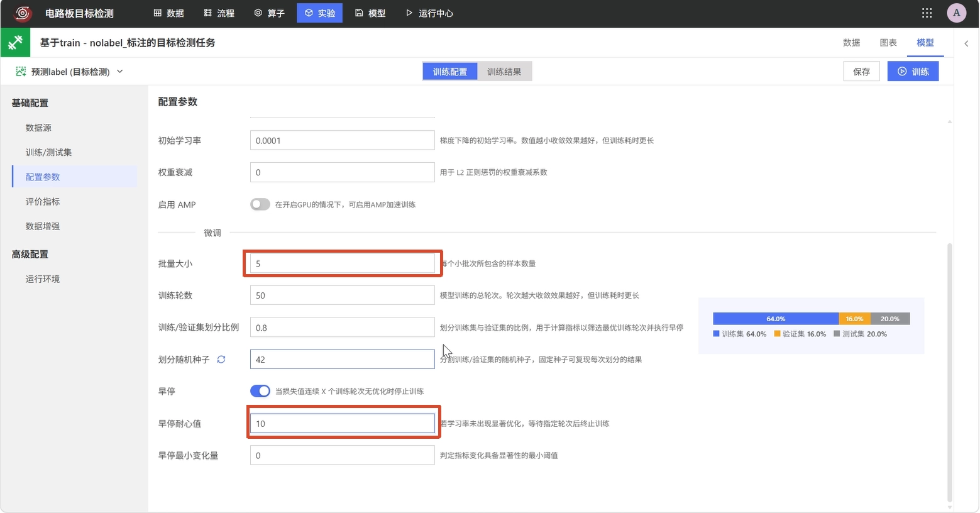Open the 流程 top menu

click(219, 13)
